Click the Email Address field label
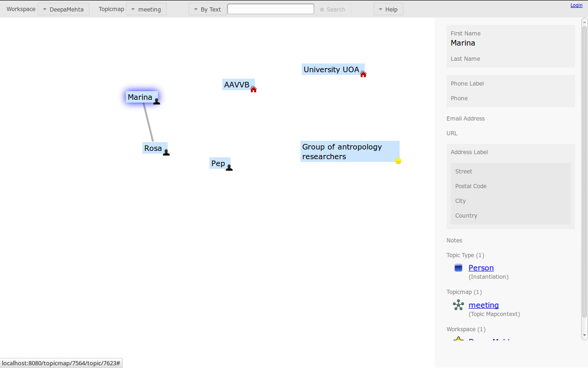The image size is (588, 368). (x=466, y=119)
